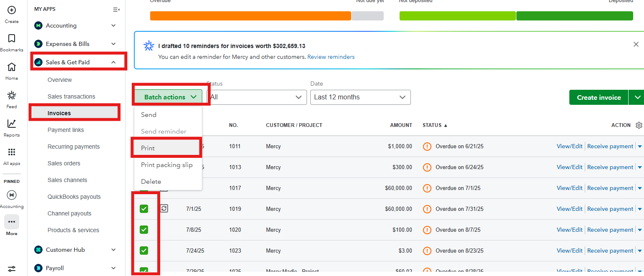This screenshot has width=644, height=276.
Task: Click the sparkle assistant icon in banner
Action: (149, 46)
